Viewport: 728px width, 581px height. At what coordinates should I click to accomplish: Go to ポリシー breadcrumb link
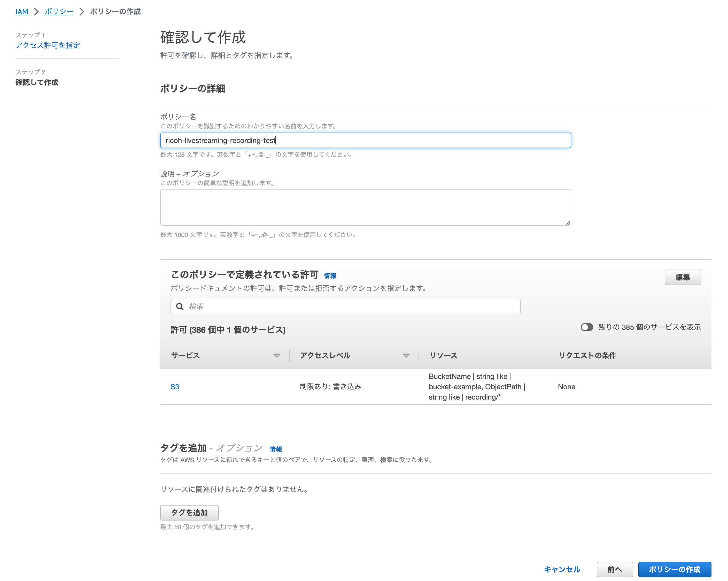pos(59,11)
